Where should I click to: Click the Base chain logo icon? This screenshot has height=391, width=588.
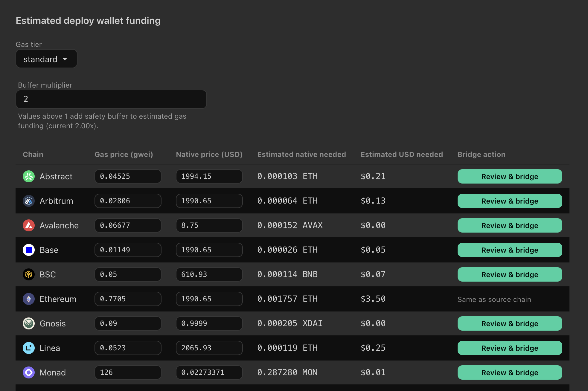click(x=29, y=250)
